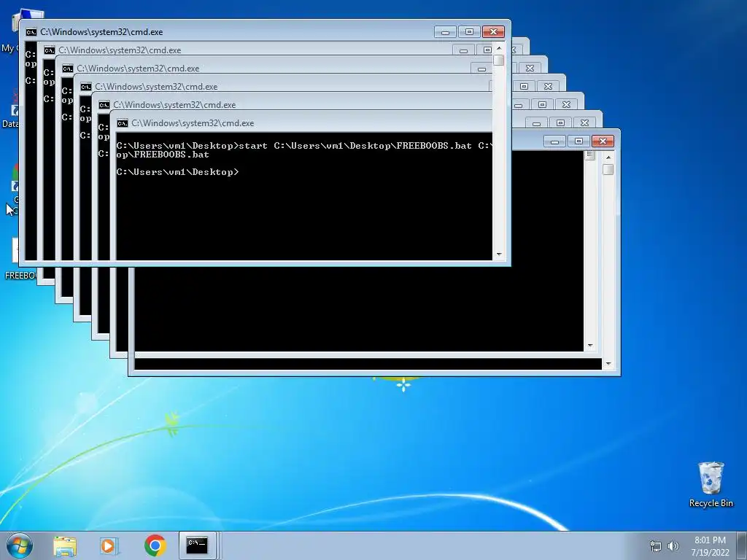
Task: Open Google Chrome from the taskbar
Action: coord(155,545)
